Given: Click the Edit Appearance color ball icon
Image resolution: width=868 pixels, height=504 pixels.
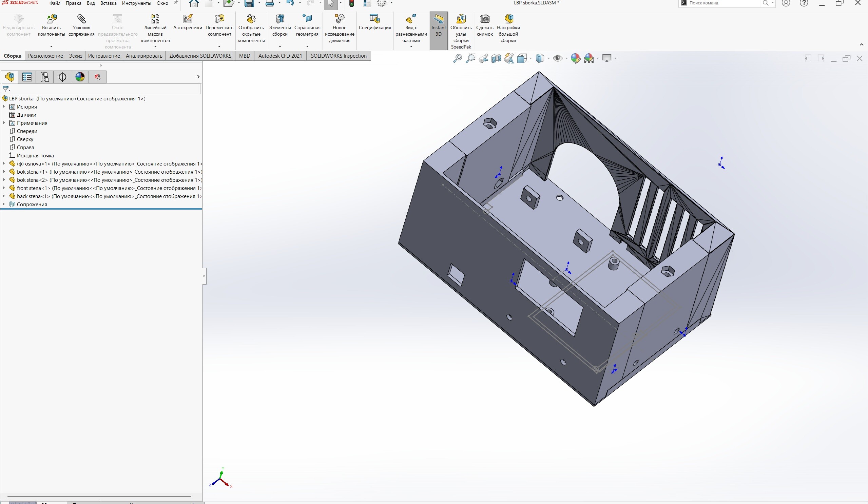Looking at the screenshot, I should point(575,59).
